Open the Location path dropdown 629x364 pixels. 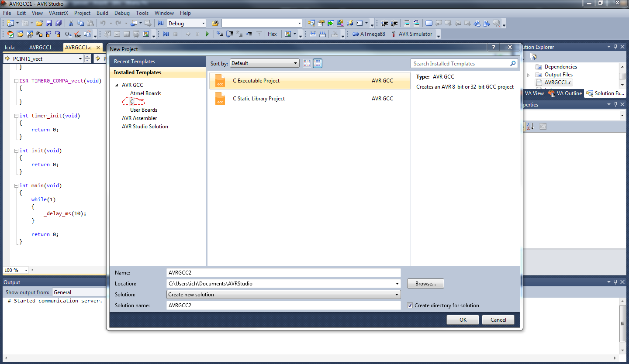point(397,284)
